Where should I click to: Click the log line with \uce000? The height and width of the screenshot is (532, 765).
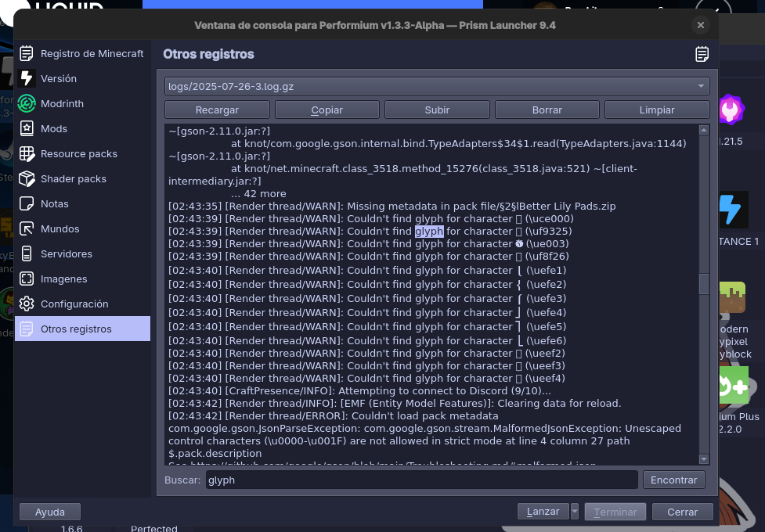(x=371, y=218)
